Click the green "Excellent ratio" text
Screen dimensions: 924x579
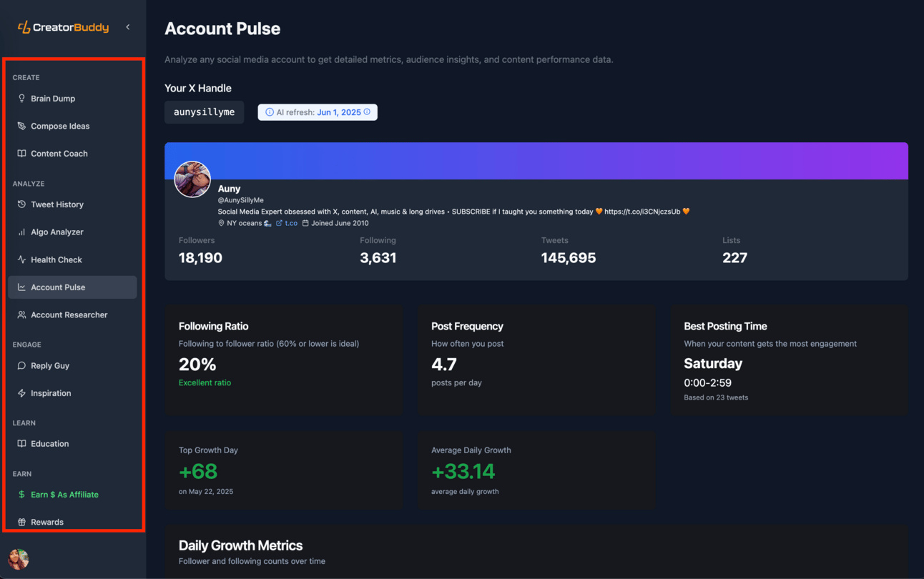(x=205, y=382)
